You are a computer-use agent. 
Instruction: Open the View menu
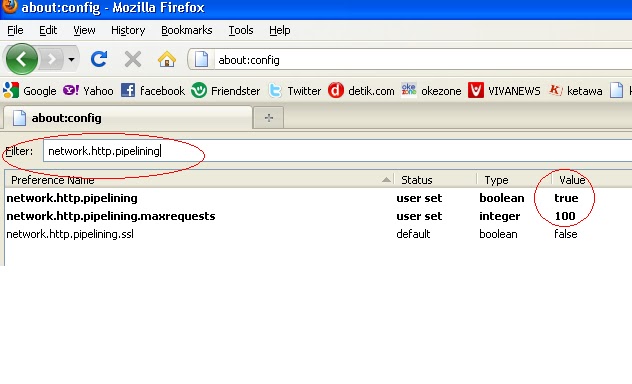pos(84,30)
